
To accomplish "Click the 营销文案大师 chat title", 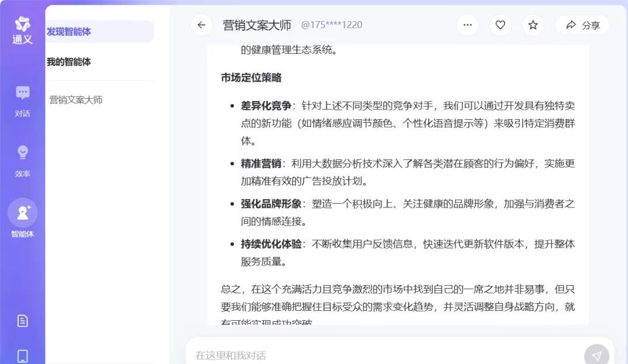I will [x=257, y=25].
